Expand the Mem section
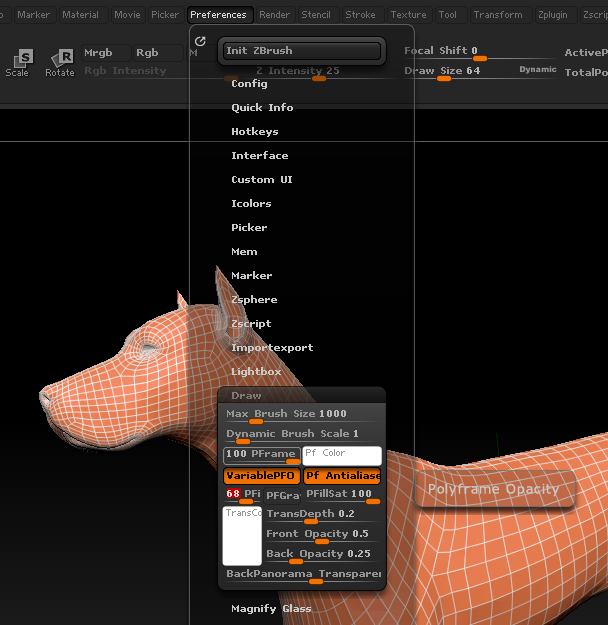The image size is (608, 625). (244, 252)
